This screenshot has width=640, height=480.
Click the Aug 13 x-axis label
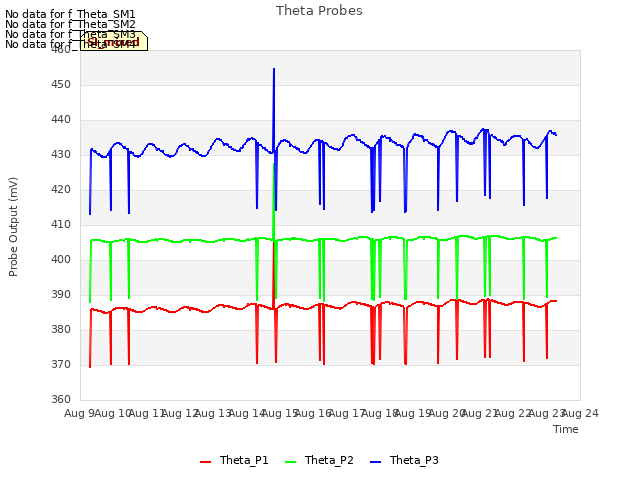click(x=213, y=414)
